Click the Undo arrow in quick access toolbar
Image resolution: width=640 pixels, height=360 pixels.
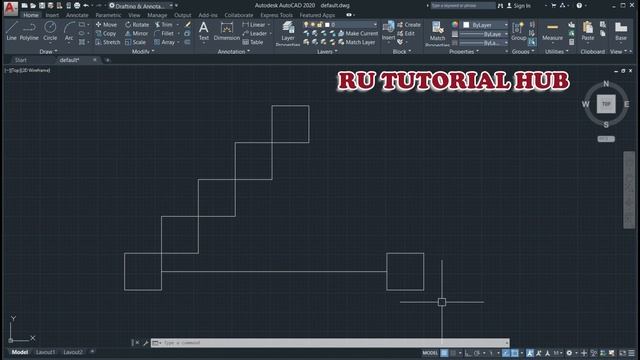[86, 6]
